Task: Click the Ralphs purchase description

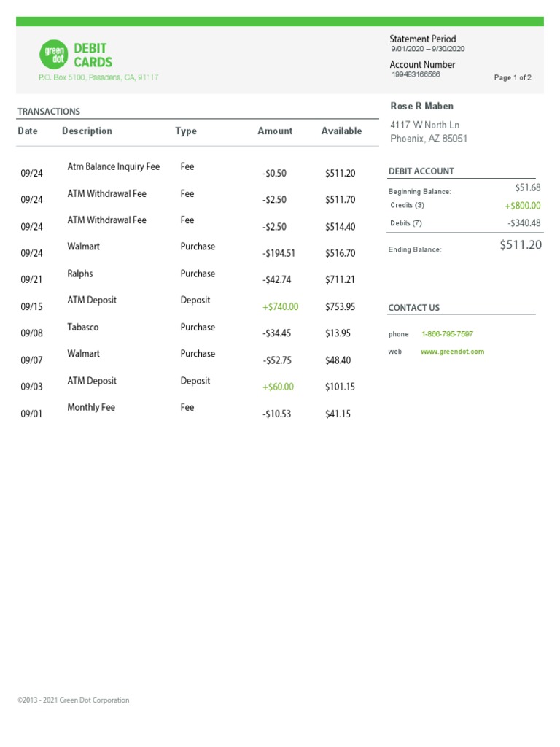Action: 80,274
